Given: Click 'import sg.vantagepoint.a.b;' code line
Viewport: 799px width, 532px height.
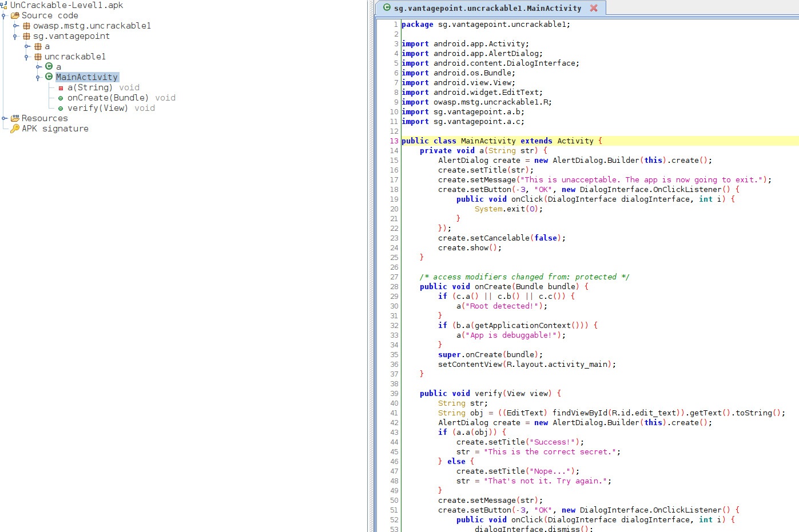Looking at the screenshot, I should click(x=463, y=111).
